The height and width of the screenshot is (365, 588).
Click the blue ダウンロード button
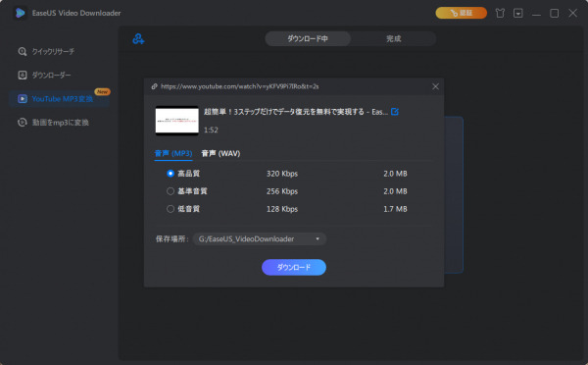[x=294, y=267]
